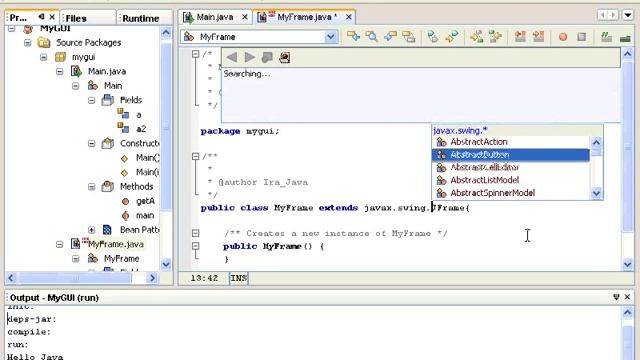Screen dimensions: 640x360
Task: Click project tree scroll right arrow
Action: pyautogui.click(x=152, y=278)
